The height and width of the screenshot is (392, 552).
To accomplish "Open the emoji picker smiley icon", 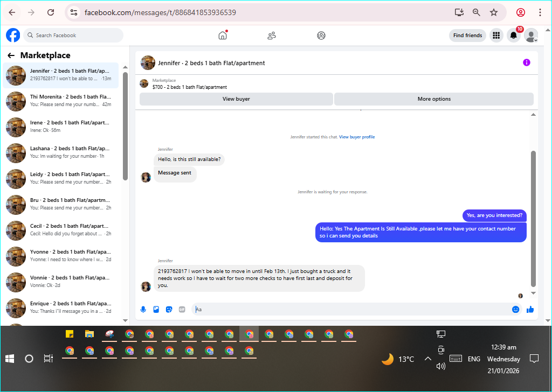I will [515, 310].
